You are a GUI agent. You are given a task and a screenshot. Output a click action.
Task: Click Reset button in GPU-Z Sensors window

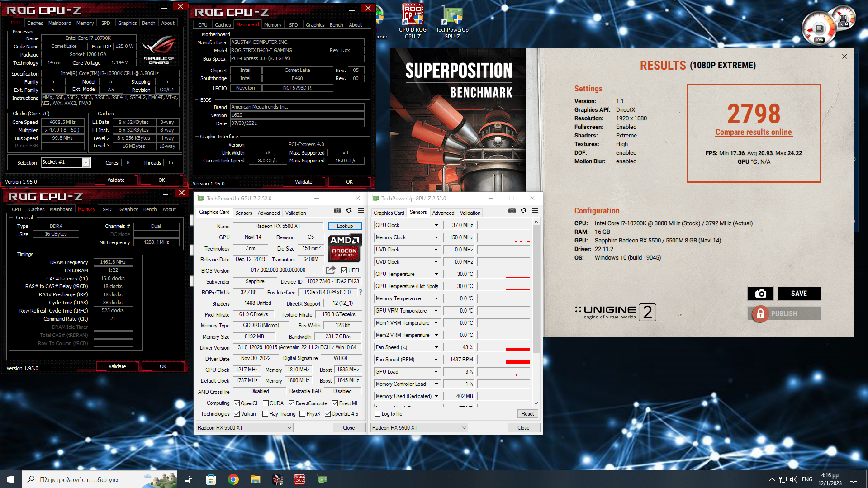tap(527, 414)
